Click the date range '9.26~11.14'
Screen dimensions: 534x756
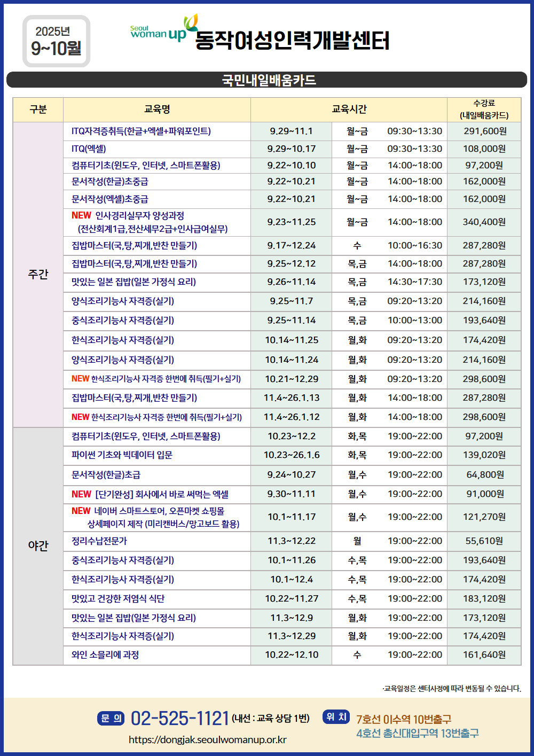(292, 282)
